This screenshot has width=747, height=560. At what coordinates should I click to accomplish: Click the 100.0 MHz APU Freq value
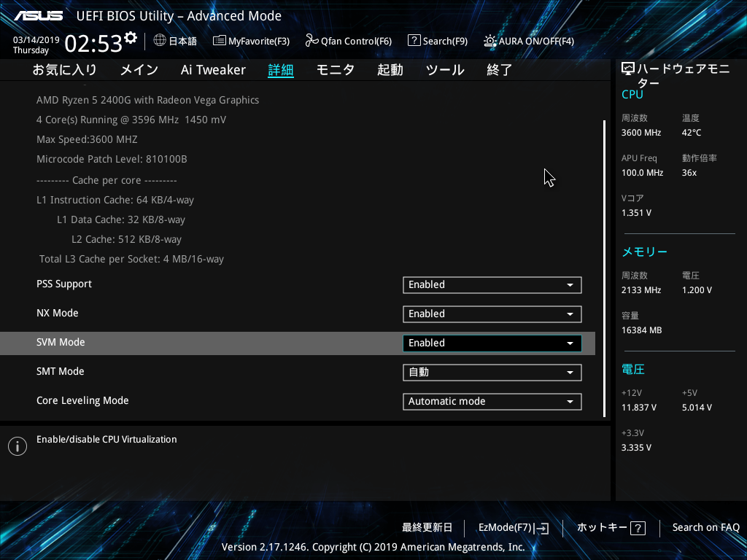(642, 173)
